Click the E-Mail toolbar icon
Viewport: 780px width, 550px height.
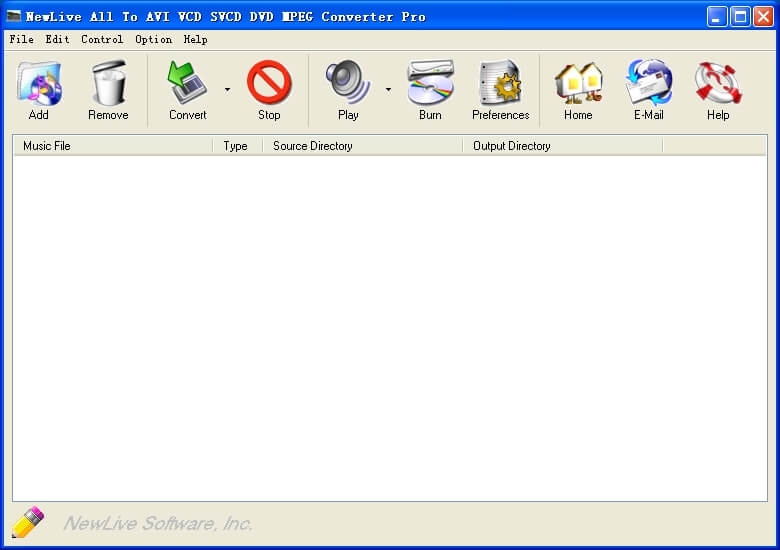pyautogui.click(x=648, y=85)
